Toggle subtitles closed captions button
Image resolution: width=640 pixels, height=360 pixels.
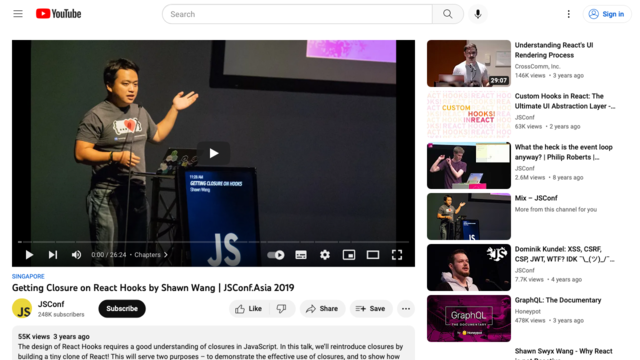point(301,255)
